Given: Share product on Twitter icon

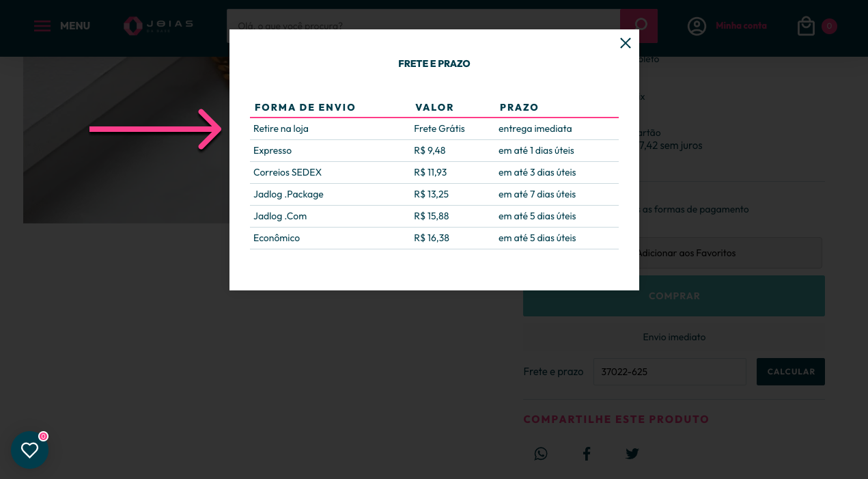Looking at the screenshot, I should coord(632,454).
